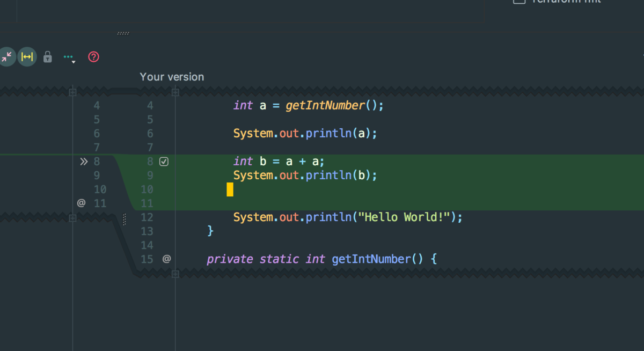This screenshot has width=644, height=351.
Task: Click the @ gutter icon at line 15
Action: (x=166, y=259)
